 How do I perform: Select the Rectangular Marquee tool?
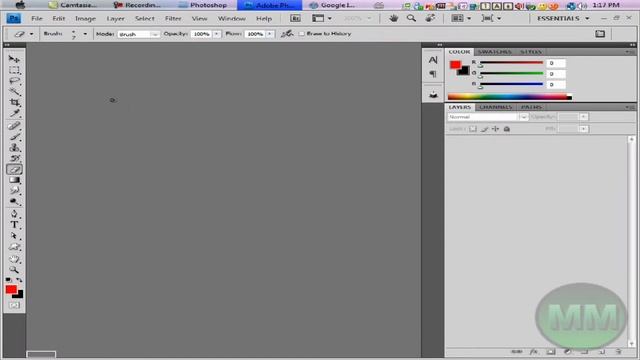pyautogui.click(x=14, y=70)
